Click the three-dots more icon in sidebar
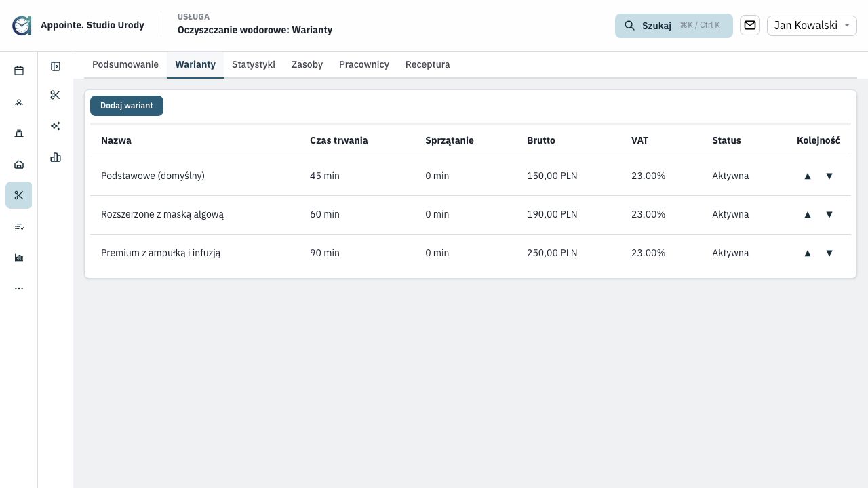 click(19, 289)
